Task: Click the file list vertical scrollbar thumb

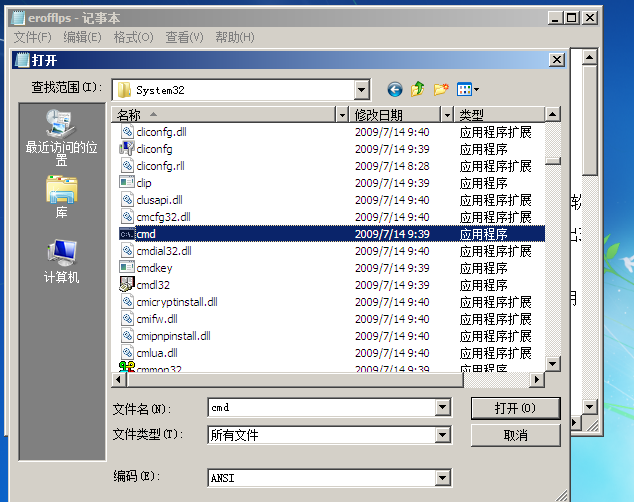Action: 552,161
